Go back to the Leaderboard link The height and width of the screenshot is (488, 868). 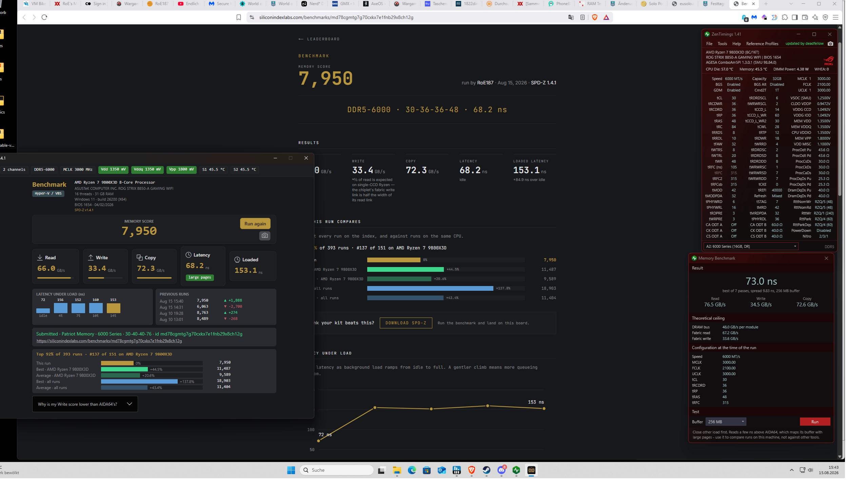[x=319, y=39]
